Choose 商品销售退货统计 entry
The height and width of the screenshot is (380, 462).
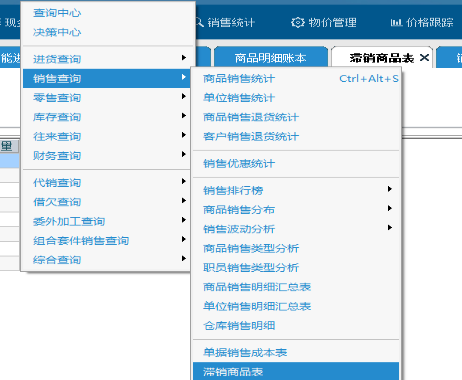pyautogui.click(x=296, y=117)
